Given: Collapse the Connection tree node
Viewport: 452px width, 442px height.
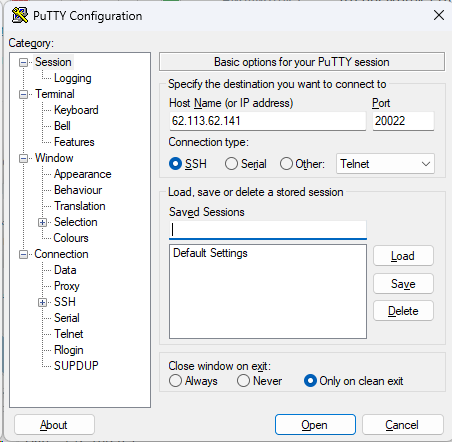Looking at the screenshot, I should point(23,254).
